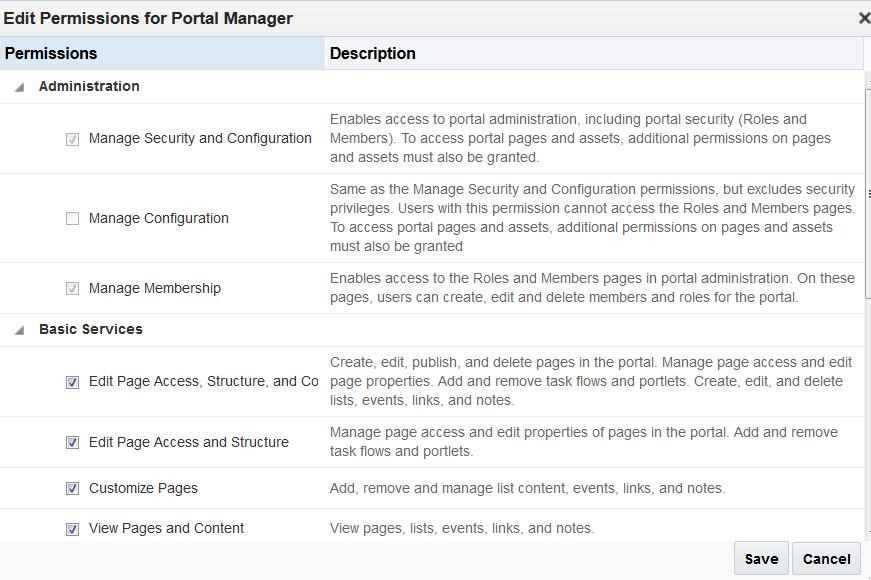Screen dimensions: 871x580
Task: Uncheck View Pages and Content
Action: click(x=72, y=529)
